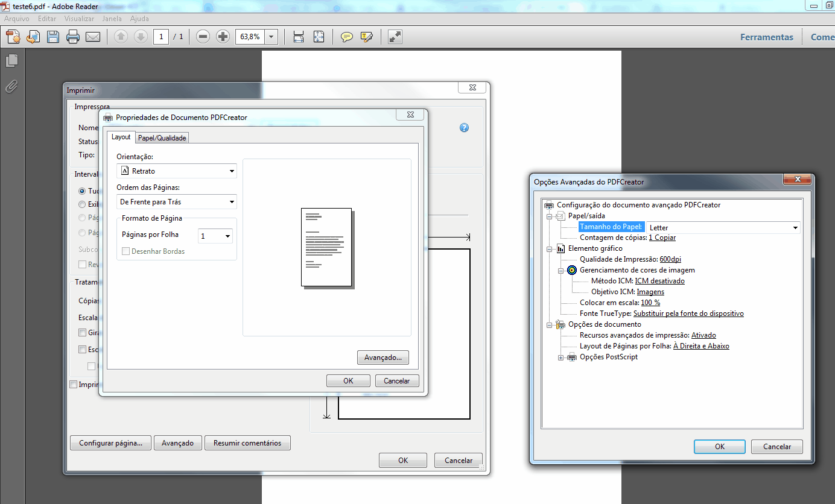The image size is (835, 504).
Task: Open the Ferramentas panel
Action: (767, 37)
